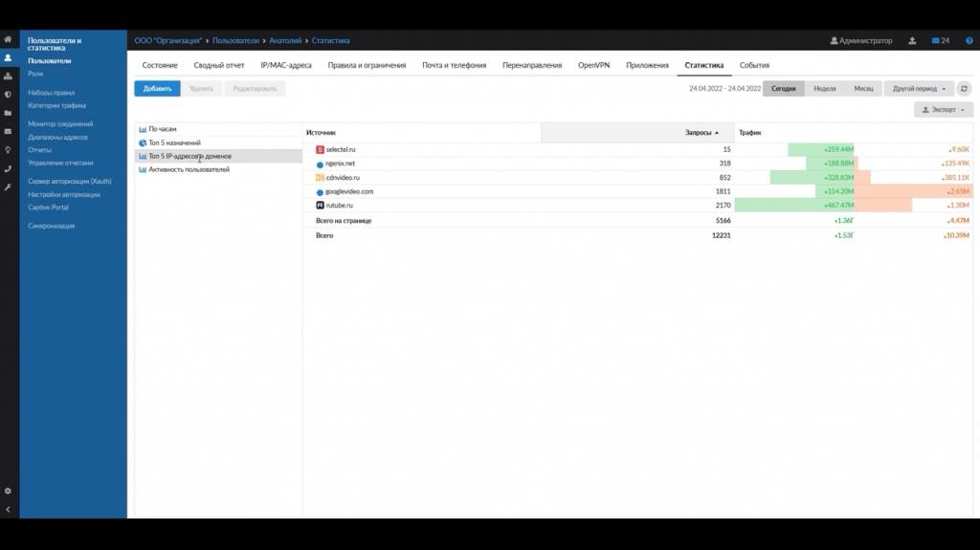Switch to the Правила и ограничения tab
Screen dimensions: 980x550
point(367,65)
